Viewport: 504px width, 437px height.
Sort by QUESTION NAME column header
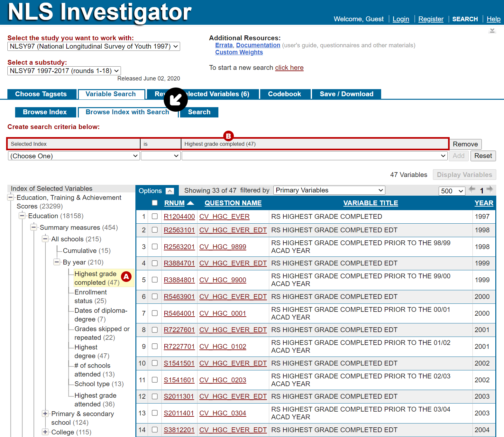pyautogui.click(x=233, y=203)
